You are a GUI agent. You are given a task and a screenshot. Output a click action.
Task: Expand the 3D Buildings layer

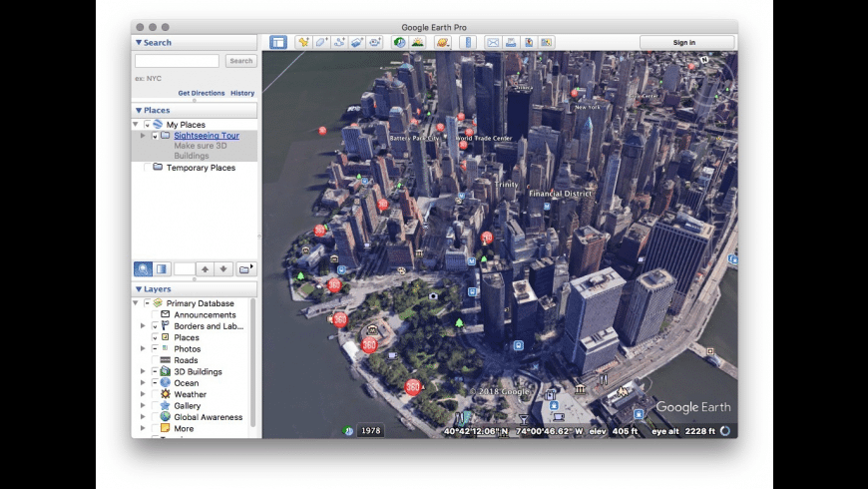pos(142,371)
